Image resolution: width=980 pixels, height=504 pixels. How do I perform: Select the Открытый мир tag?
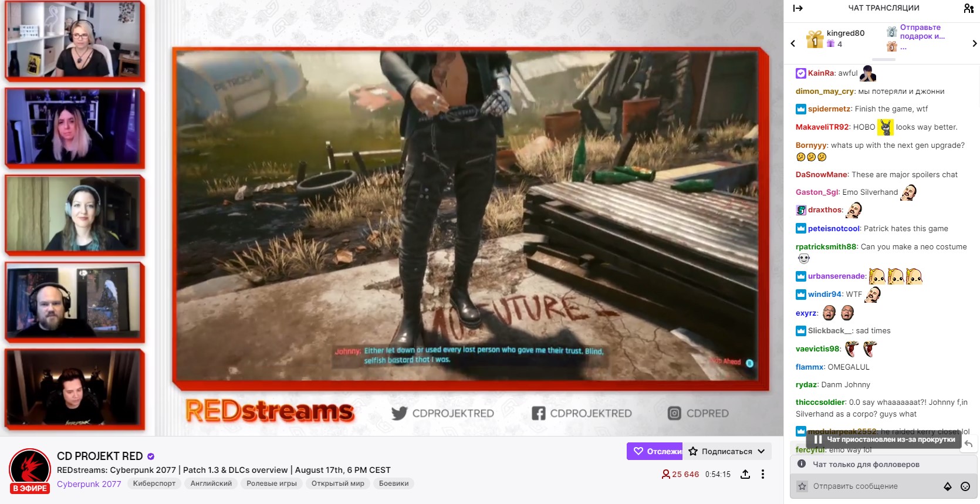coord(338,483)
